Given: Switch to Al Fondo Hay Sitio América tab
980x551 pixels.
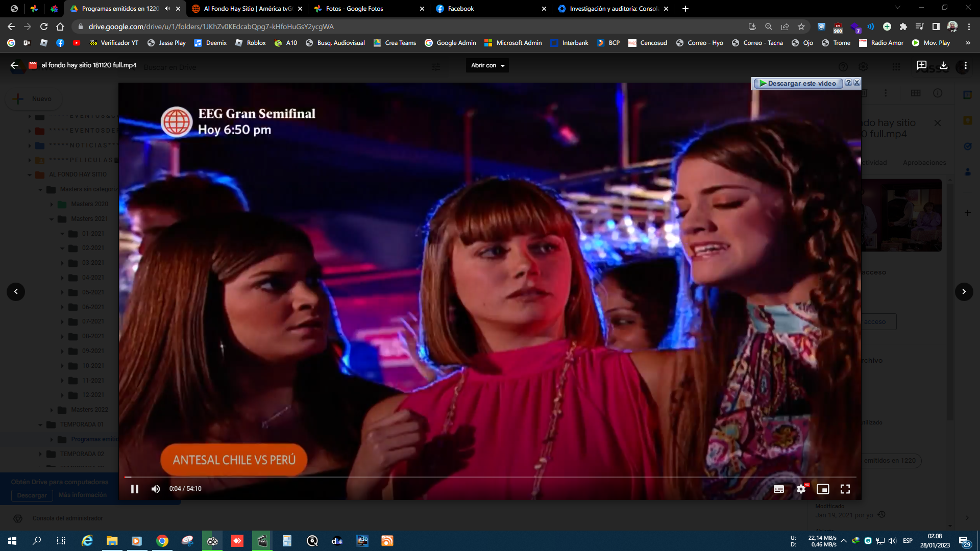Looking at the screenshot, I should (x=248, y=9).
